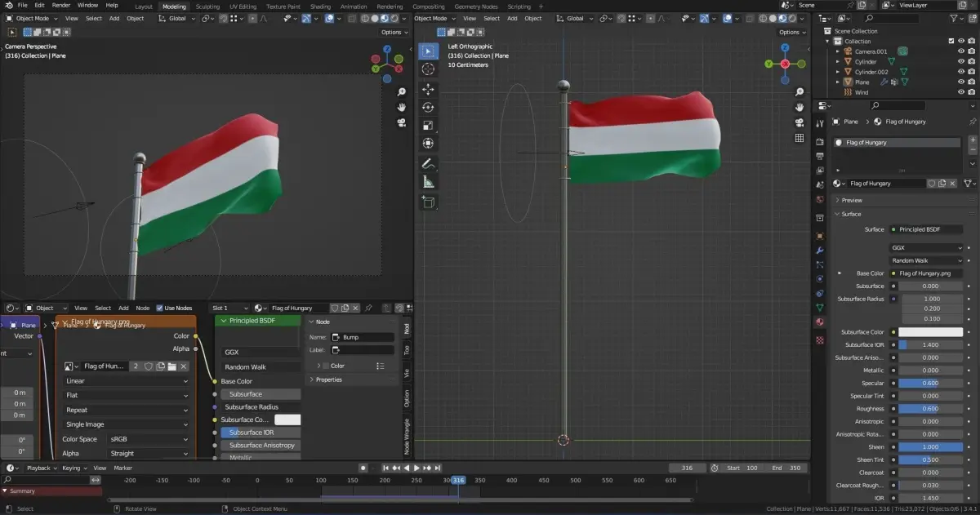Viewport: 980px width, 515px height.
Task: Select the Select Box tool in right viewport
Action: 428,51
